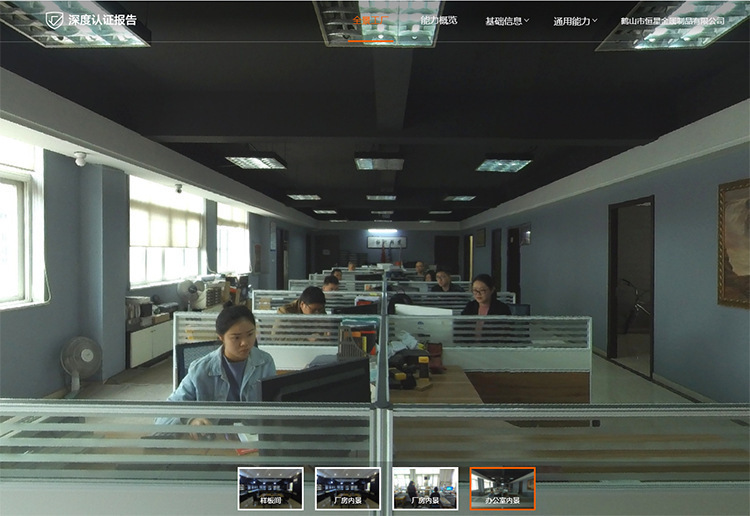Screen dimensions: 750x516
Task: Click the black monitor on front desk
Action: [316, 381]
